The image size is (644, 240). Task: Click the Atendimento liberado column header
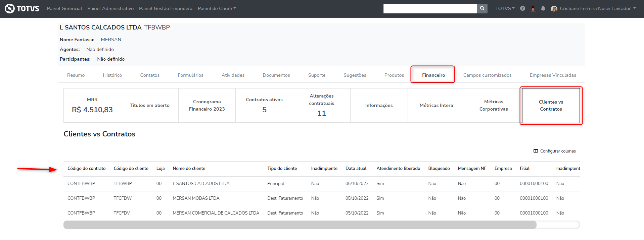point(398,168)
